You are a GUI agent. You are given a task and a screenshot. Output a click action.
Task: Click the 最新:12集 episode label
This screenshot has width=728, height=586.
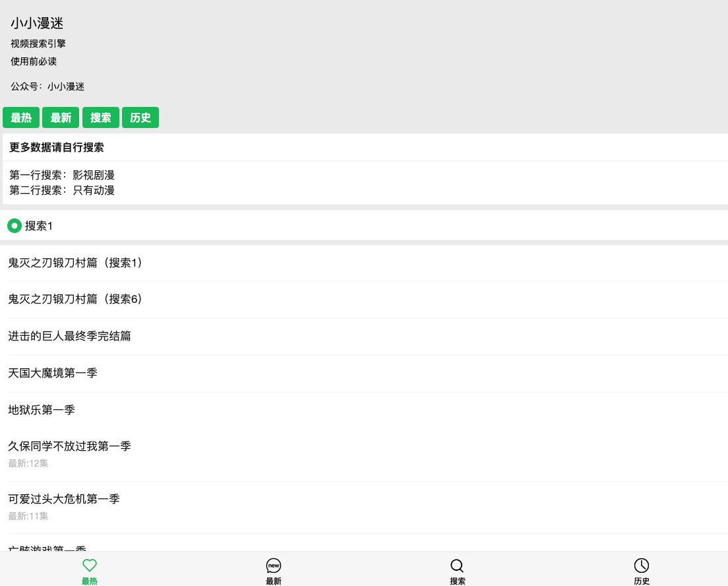tap(28, 463)
